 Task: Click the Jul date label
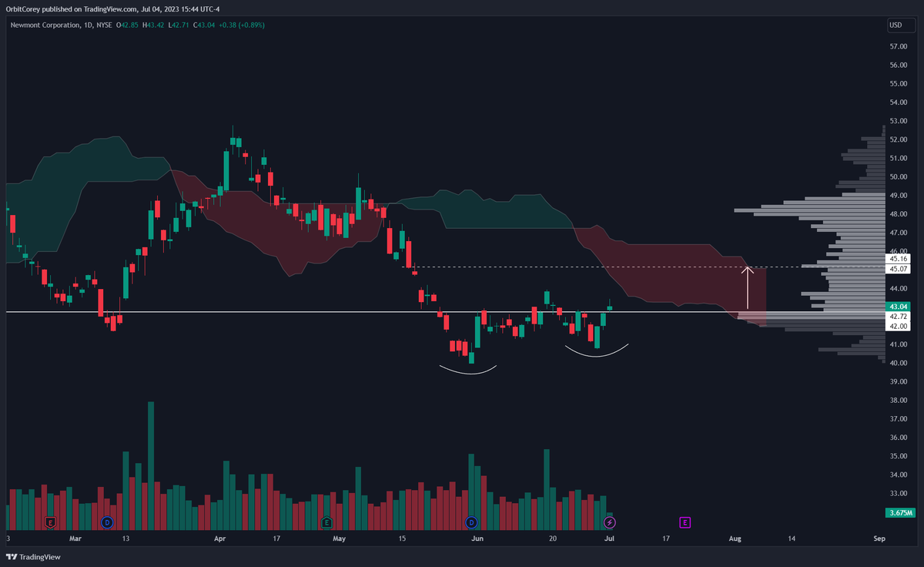point(609,539)
